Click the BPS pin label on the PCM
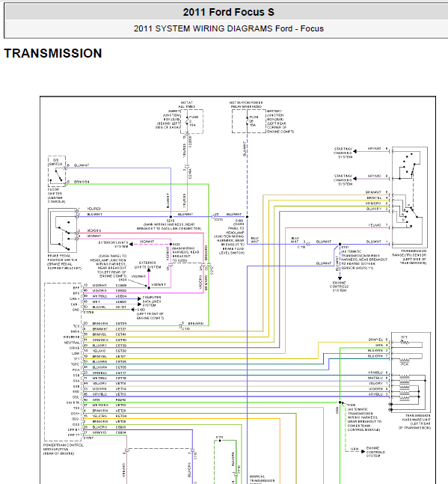The height and width of the screenshot is (484, 448). coord(76,293)
